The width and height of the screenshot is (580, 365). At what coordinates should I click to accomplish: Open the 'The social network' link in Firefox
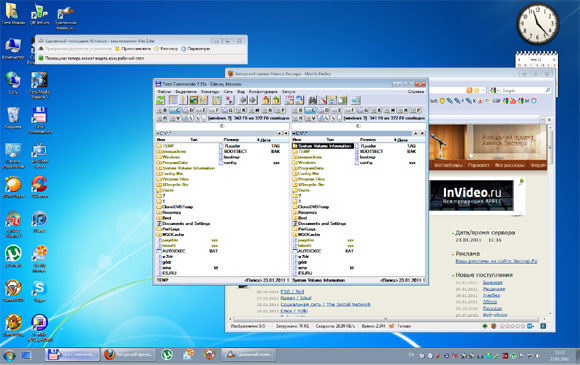click(348, 304)
